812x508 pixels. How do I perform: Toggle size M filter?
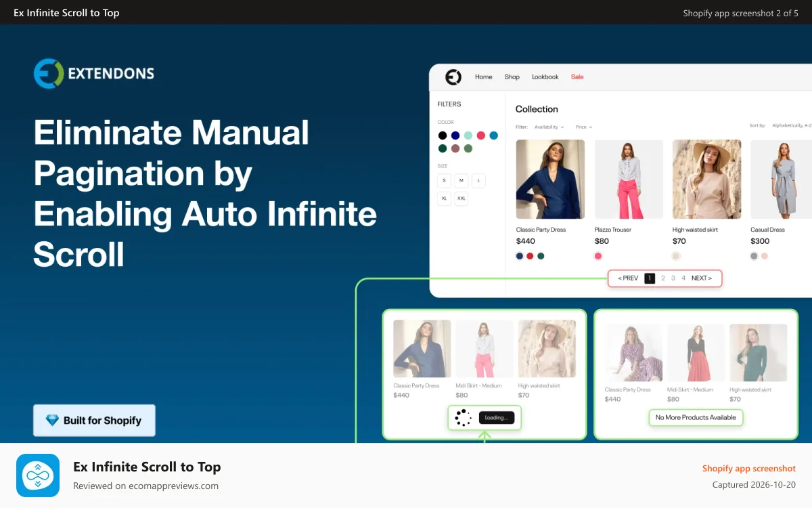point(461,180)
